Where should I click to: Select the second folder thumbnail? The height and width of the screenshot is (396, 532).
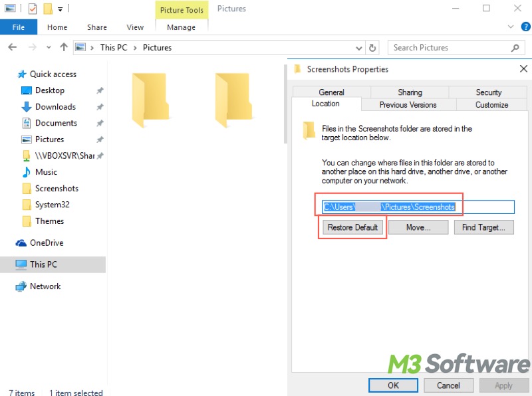233,100
